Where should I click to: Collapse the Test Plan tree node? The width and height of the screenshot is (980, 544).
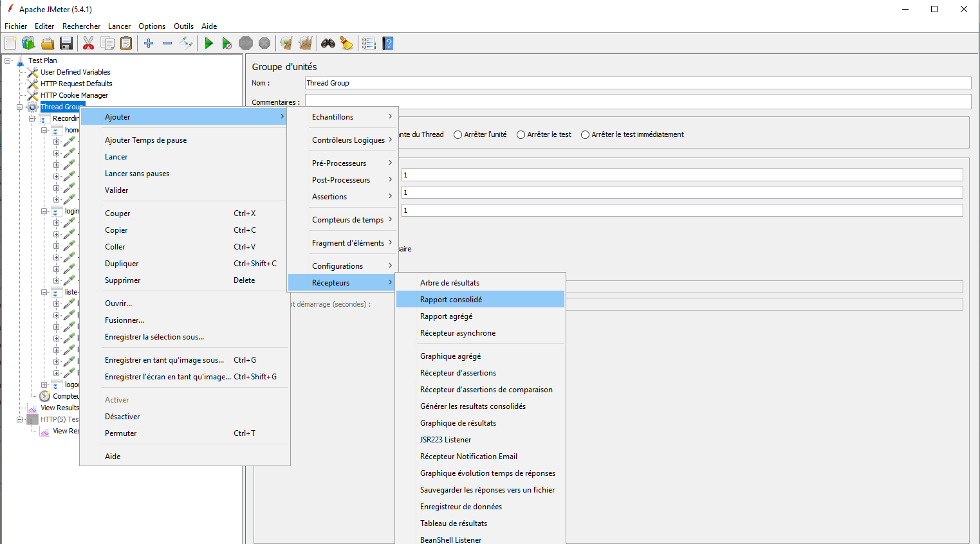[8, 60]
